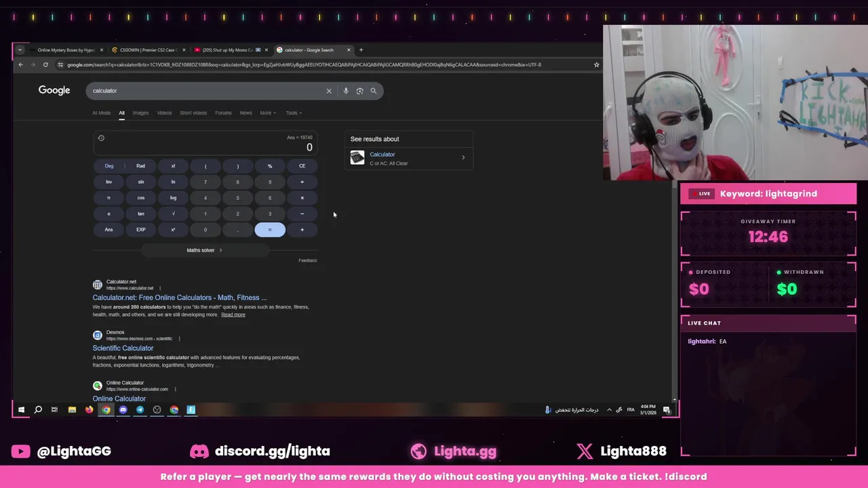The width and height of the screenshot is (868, 488).
Task: Open File Explorer from the taskbar
Action: pos(72,409)
